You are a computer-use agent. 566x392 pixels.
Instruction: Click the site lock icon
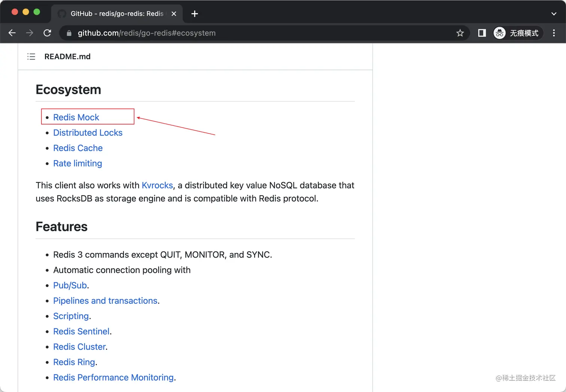click(x=69, y=33)
